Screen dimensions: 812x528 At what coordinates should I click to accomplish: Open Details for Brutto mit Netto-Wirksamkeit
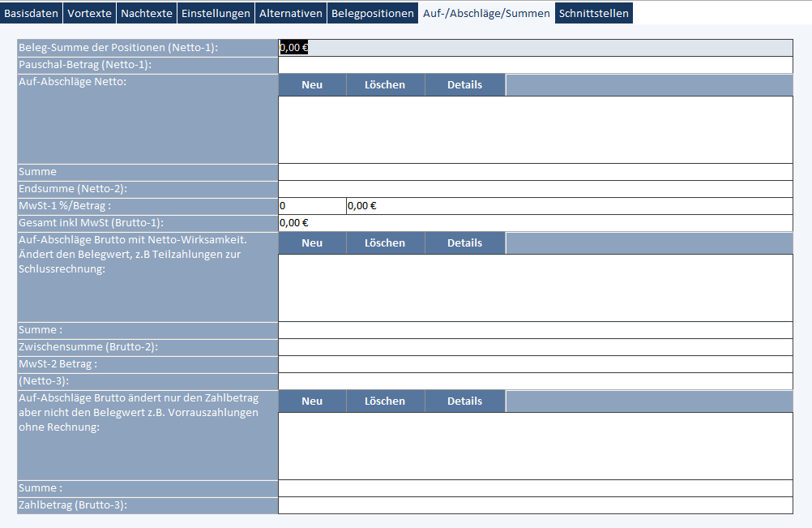click(464, 243)
